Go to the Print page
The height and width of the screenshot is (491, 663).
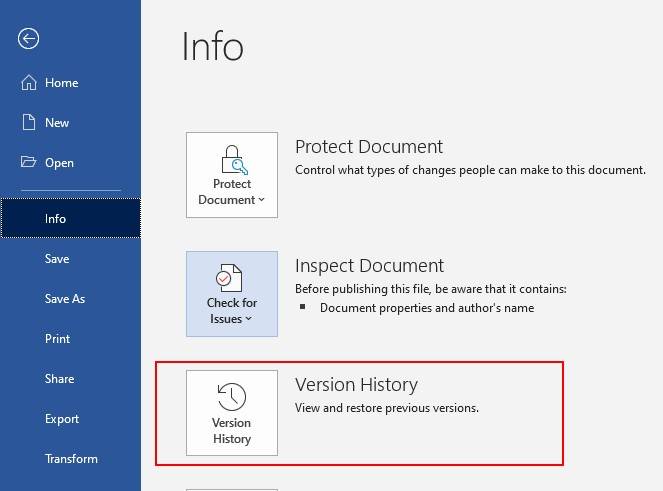pos(71,339)
